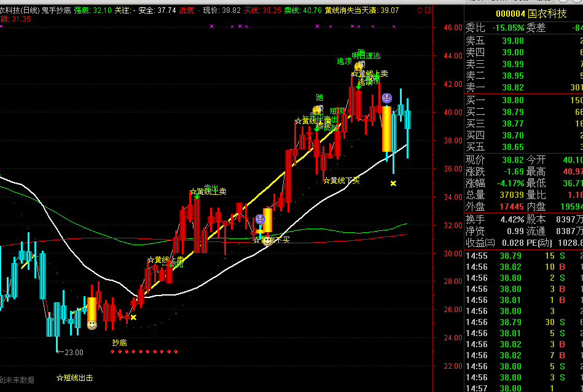The width and height of the screenshot is (583, 392).
Task: Click the 46.00 label on the price axis
Action: pos(453,28)
